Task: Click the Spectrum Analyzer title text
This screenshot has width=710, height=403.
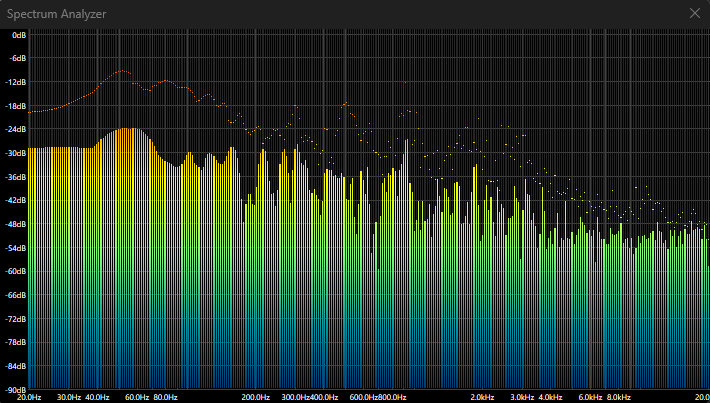Action: coord(57,14)
